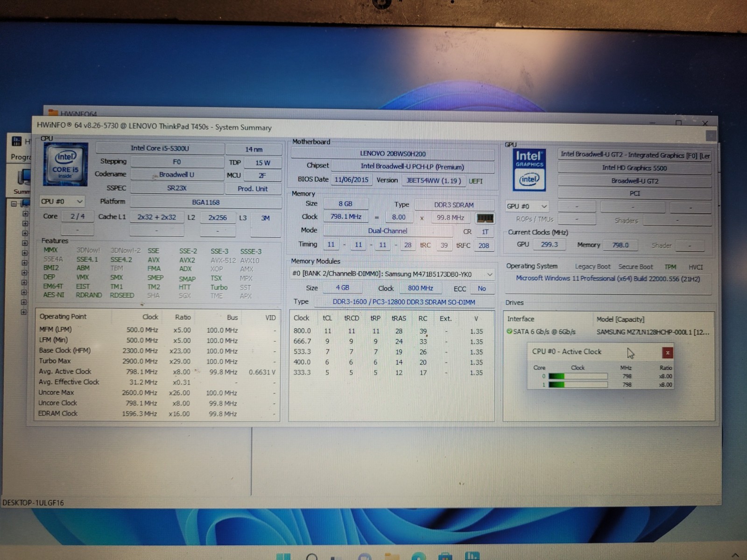The width and height of the screenshot is (747, 560).
Task: Expand the topmost plus node in the device tree
Action: click(x=25, y=214)
